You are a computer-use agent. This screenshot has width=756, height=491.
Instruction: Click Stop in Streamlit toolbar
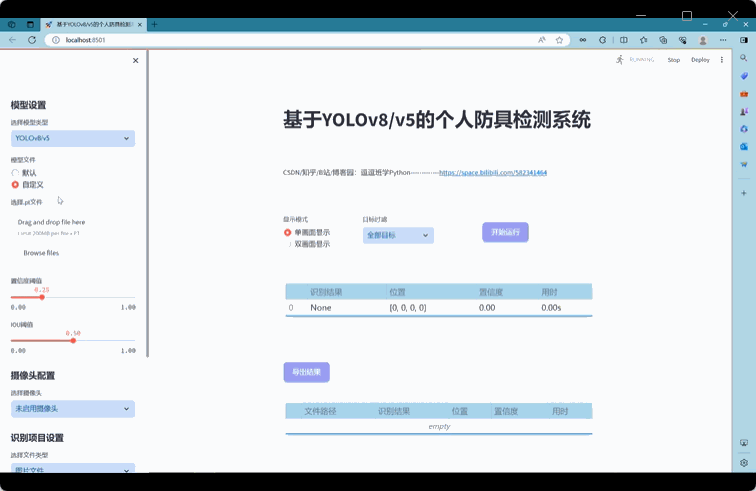pos(674,60)
